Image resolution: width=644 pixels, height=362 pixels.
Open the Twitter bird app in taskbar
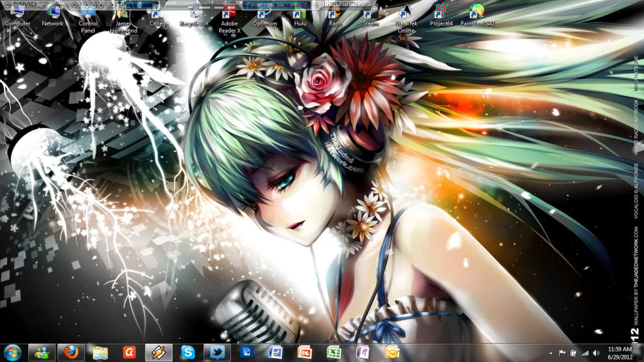(217, 353)
